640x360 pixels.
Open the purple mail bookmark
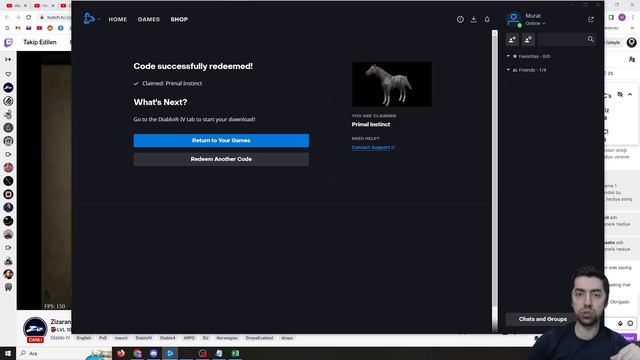tap(29, 28)
